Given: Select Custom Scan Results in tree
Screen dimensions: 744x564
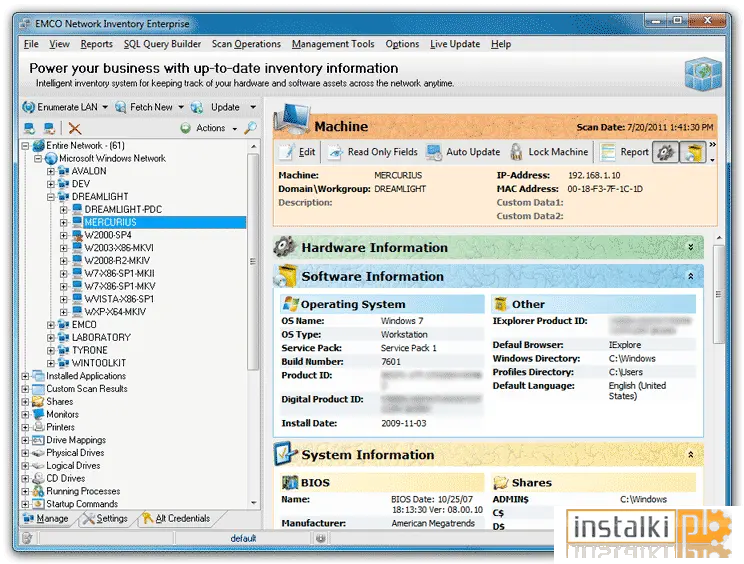Looking at the screenshot, I should pos(87,389).
